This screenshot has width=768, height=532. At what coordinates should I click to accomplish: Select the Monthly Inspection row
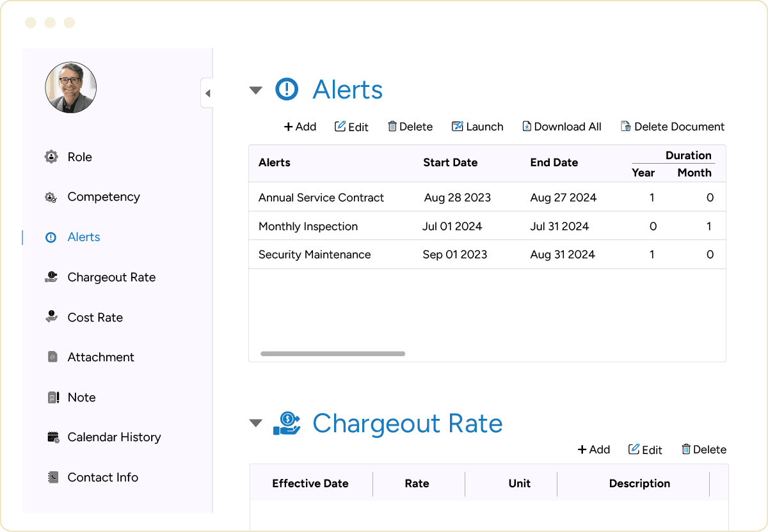click(x=384, y=226)
